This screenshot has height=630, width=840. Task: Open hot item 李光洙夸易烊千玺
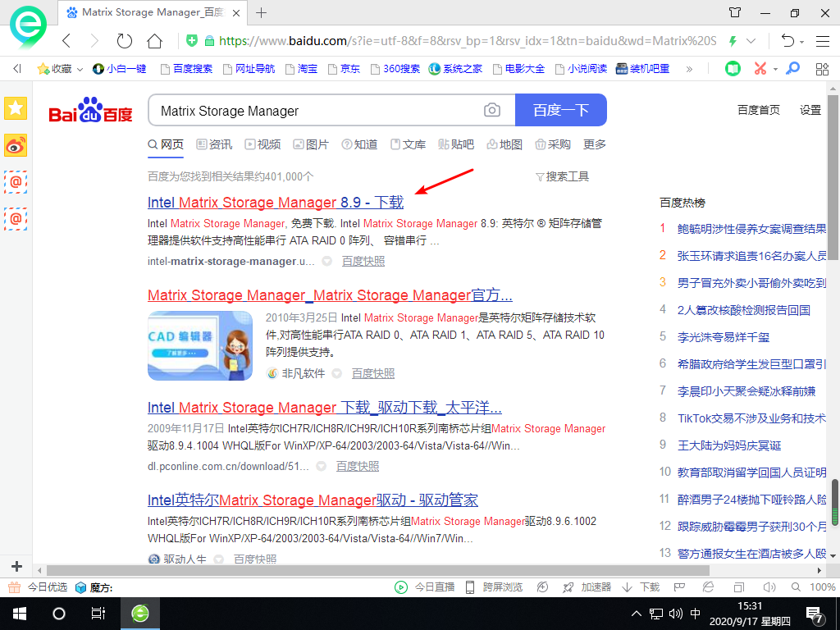724,337
